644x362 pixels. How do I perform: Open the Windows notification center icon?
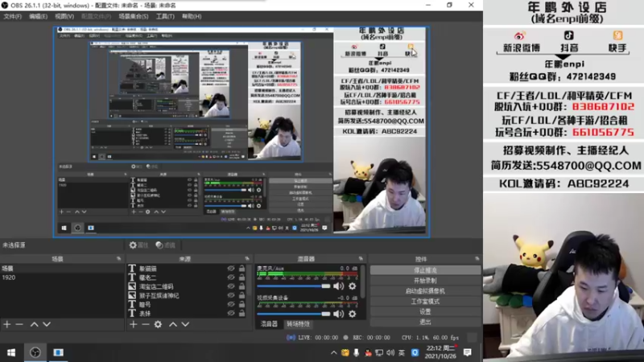tap(468, 352)
